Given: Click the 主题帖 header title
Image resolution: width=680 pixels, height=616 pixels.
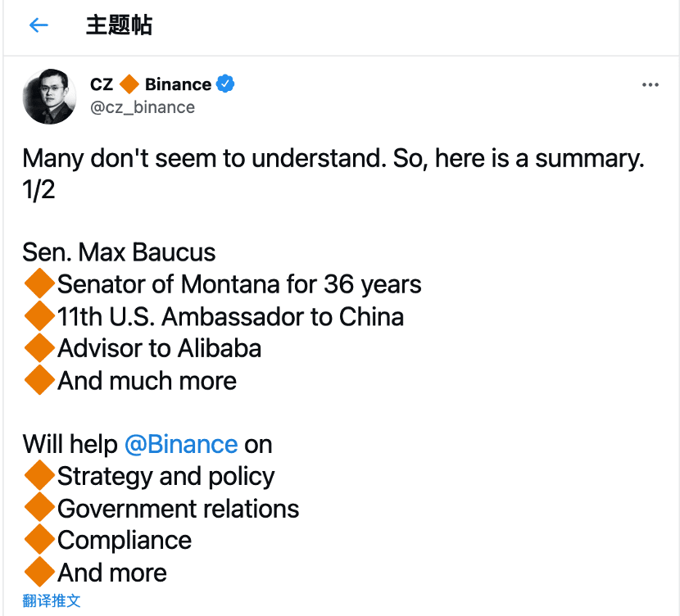Looking at the screenshot, I should click(119, 25).
